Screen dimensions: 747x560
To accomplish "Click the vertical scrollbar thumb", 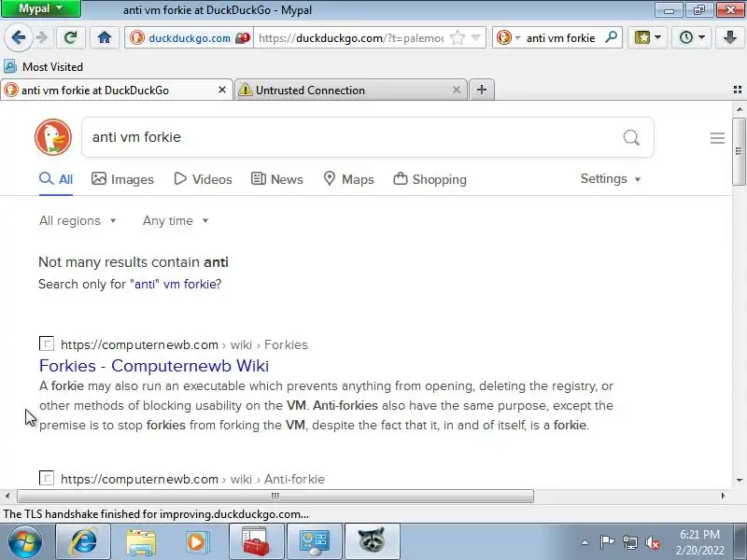I will [x=739, y=151].
